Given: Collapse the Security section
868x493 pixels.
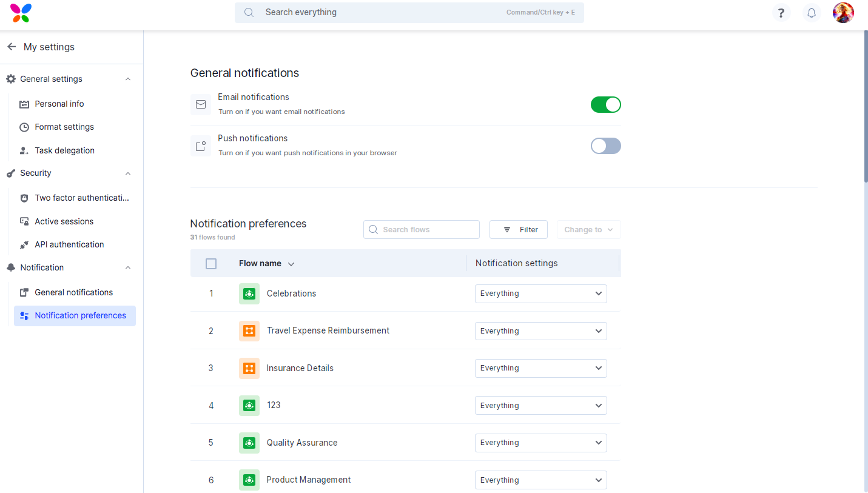Looking at the screenshot, I should coord(128,173).
